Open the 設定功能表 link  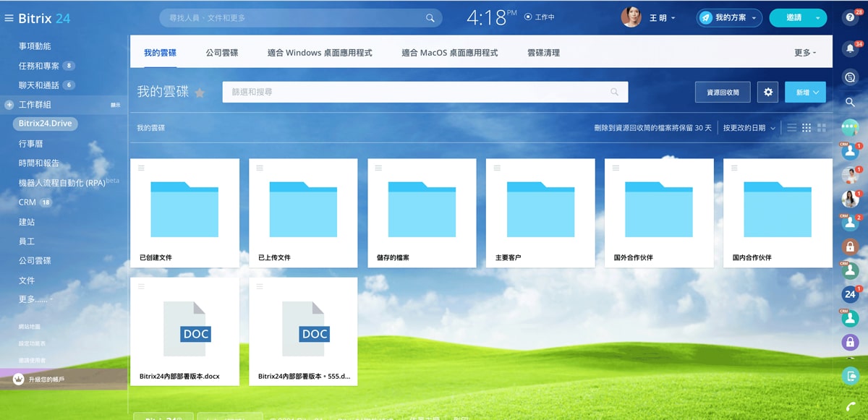(33, 343)
